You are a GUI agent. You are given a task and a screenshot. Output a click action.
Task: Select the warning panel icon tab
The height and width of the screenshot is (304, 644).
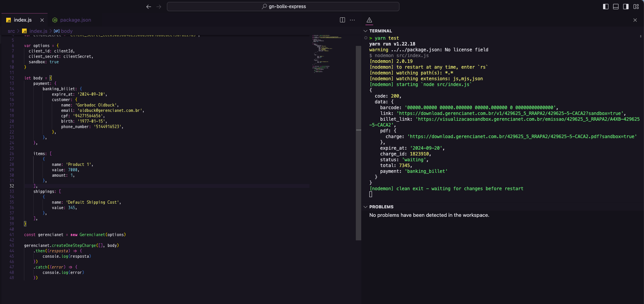(x=369, y=20)
